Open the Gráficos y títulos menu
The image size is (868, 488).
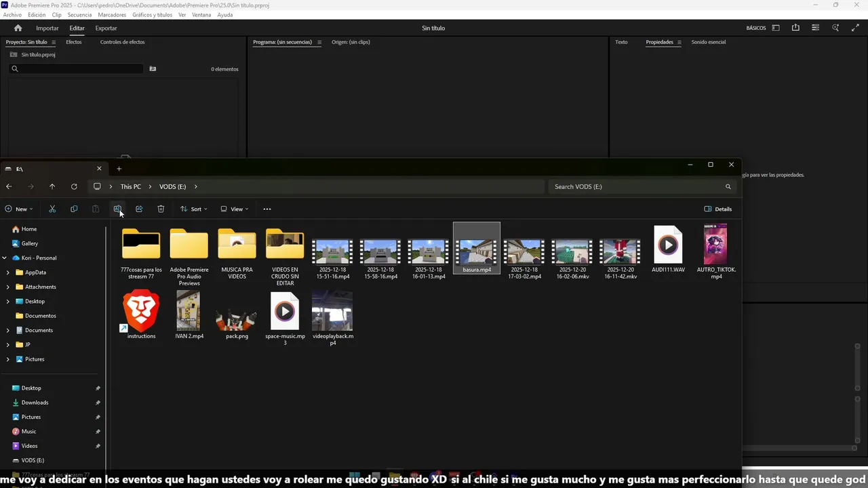coord(152,15)
